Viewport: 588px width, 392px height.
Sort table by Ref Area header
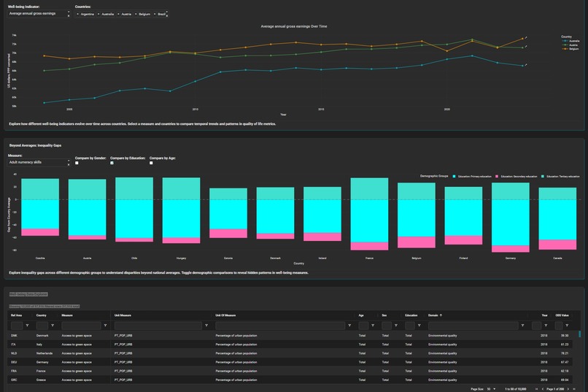click(16, 315)
